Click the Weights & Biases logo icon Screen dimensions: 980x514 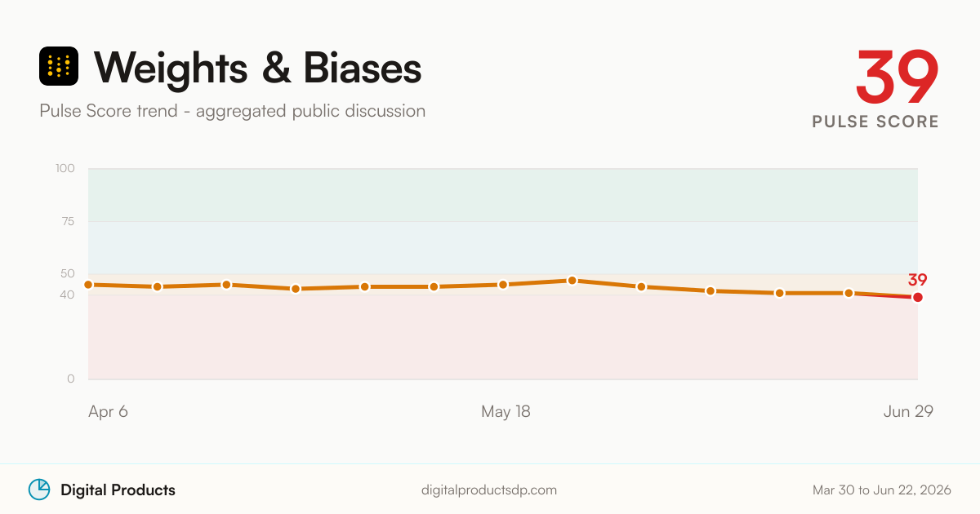(x=59, y=66)
